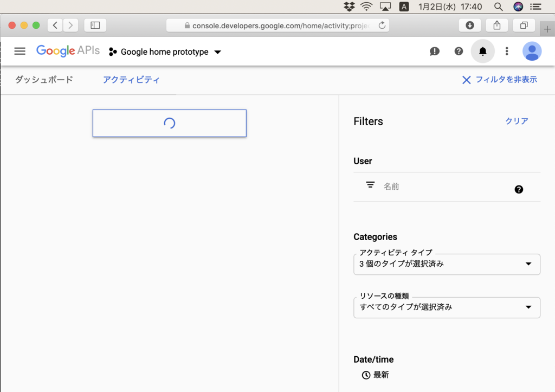The image size is (555, 392).
Task: Click the help icon beside the name filter
Action: tap(519, 189)
